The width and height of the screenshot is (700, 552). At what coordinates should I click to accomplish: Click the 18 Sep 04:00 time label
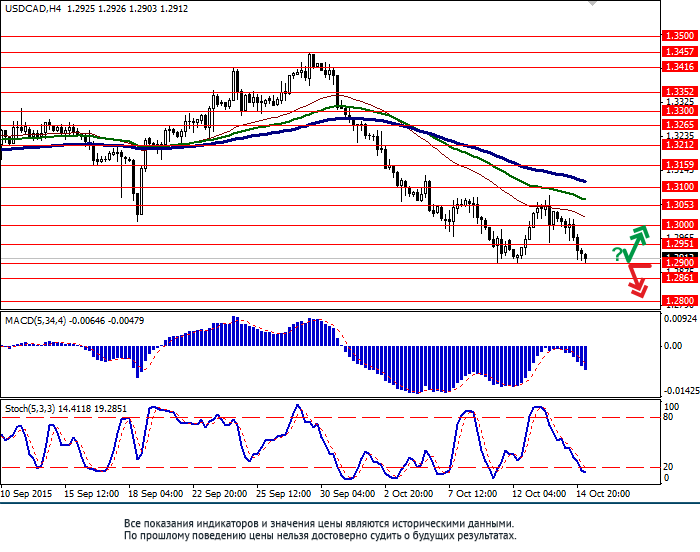pyautogui.click(x=155, y=494)
